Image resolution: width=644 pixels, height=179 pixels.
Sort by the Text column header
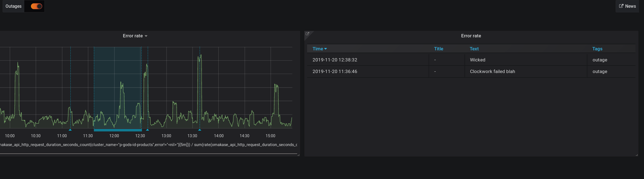click(474, 49)
